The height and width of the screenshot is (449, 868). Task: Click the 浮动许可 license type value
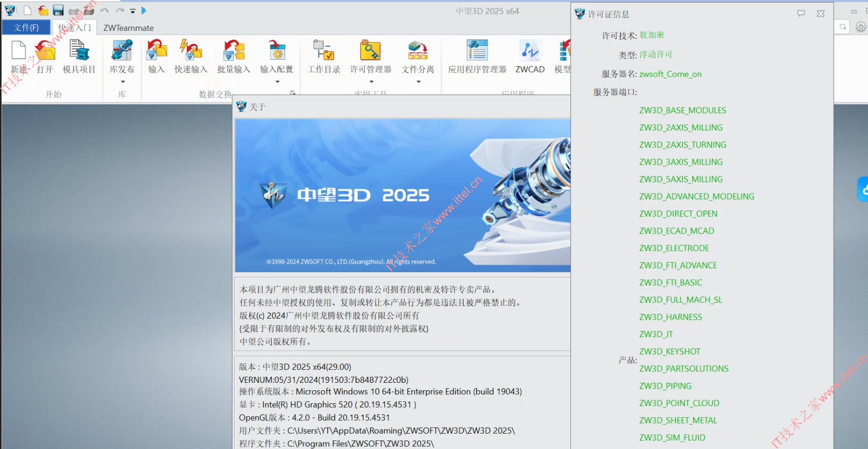point(656,54)
